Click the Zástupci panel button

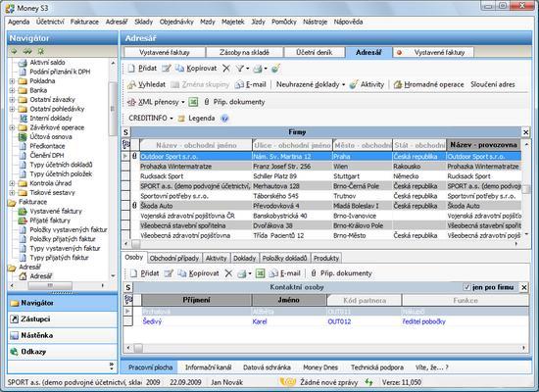click(x=63, y=319)
